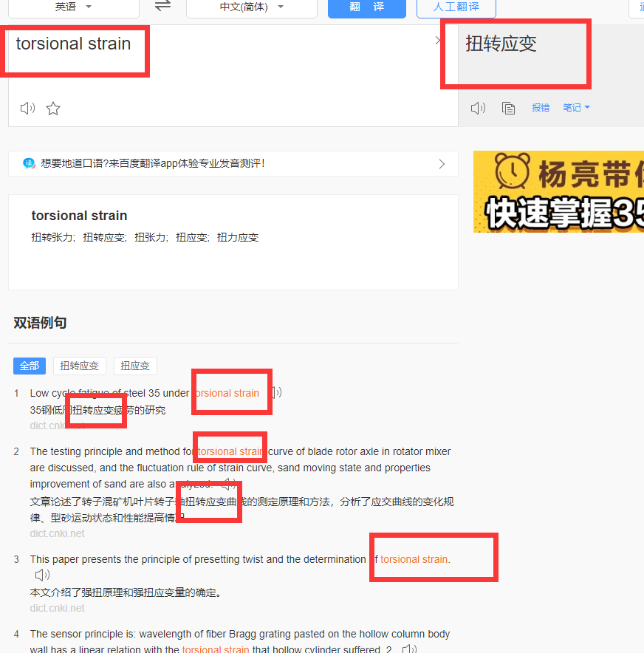Screen dimensions: 644x653
Task: Open the Baidu Translate app promo banner
Action: [233, 164]
